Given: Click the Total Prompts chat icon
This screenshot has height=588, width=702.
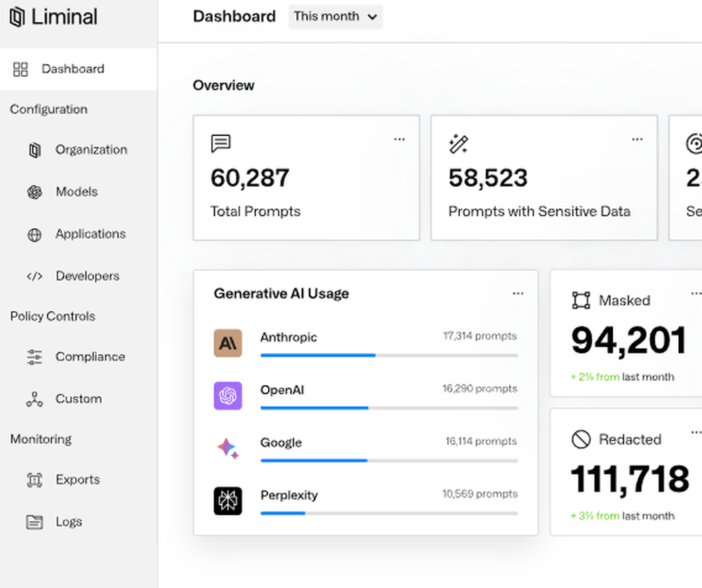Looking at the screenshot, I should pos(220,144).
